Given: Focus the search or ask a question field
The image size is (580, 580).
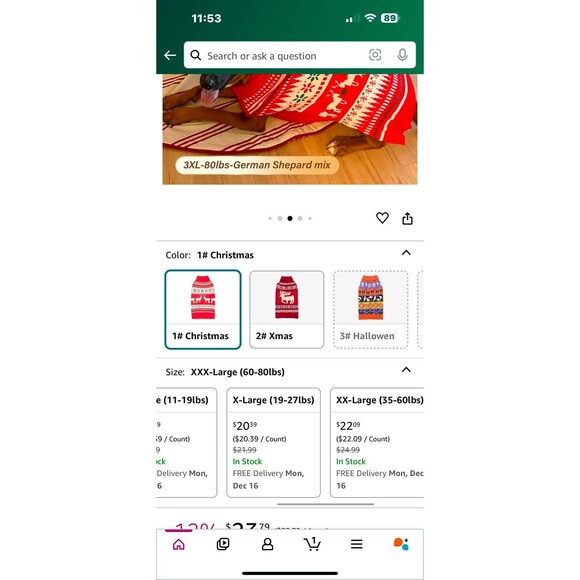Looking at the screenshot, I should (x=283, y=55).
